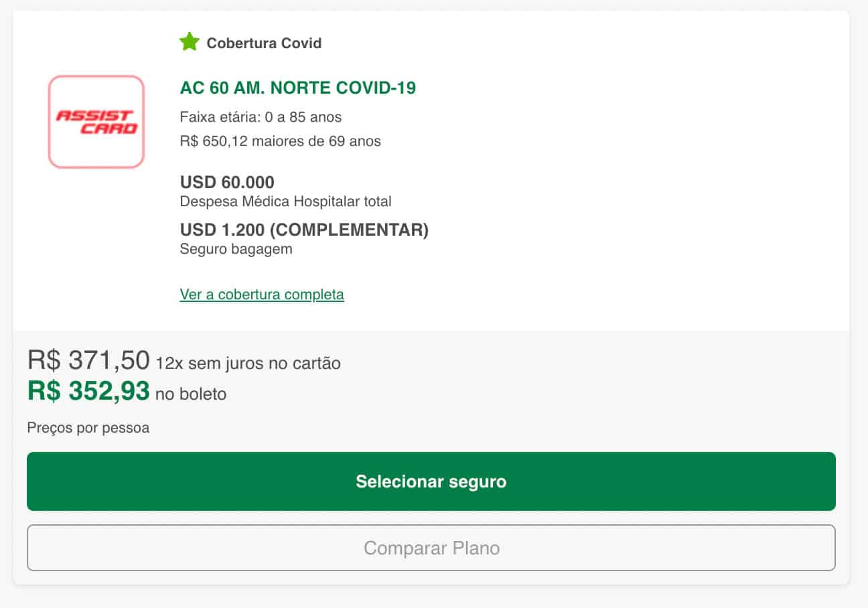Click the green Covid coverage star icon
The image size is (868, 608).
coord(190,43)
